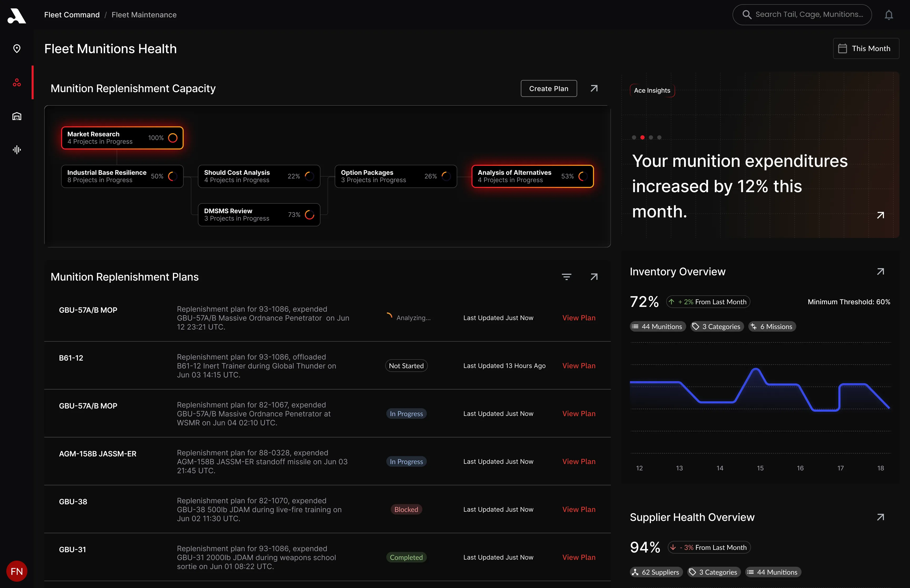Open the location pin sidebar view
The image size is (910, 588).
[x=17, y=49]
